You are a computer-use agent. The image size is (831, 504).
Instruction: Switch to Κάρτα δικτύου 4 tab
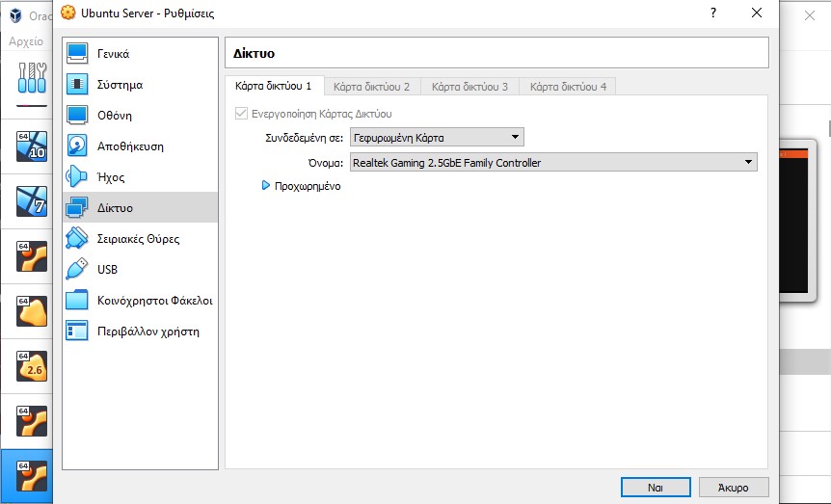point(568,87)
